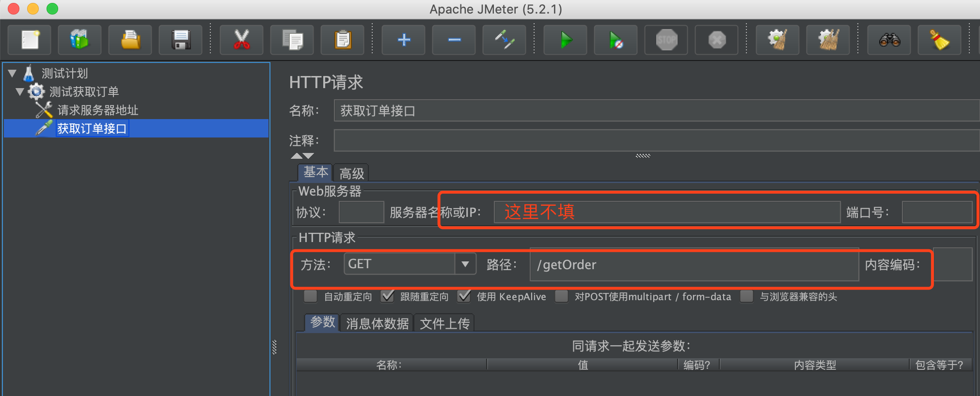Toggle the 使用 KeepAlive checkbox
This screenshot has height=396, width=980.
click(464, 296)
